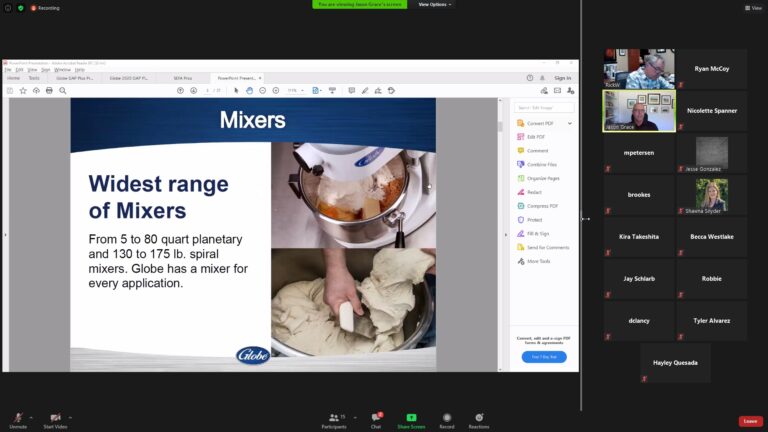Select the arrow Selection tool

[x=236, y=91]
